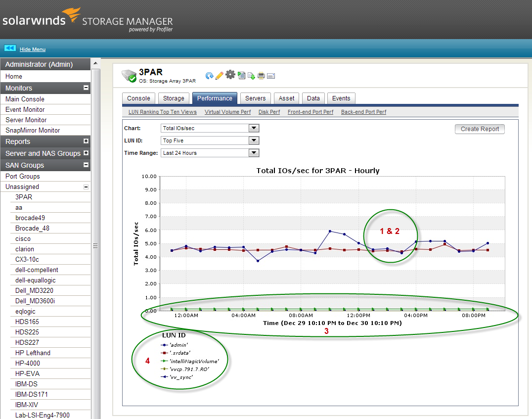532x419 pixels.
Task: Open Port Groups in the sidebar
Action: coord(45,176)
